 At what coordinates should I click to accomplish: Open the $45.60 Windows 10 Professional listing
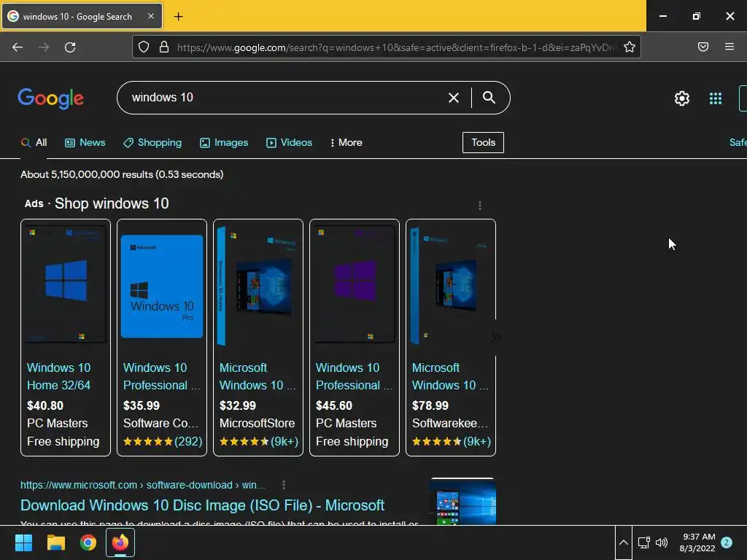click(354, 376)
